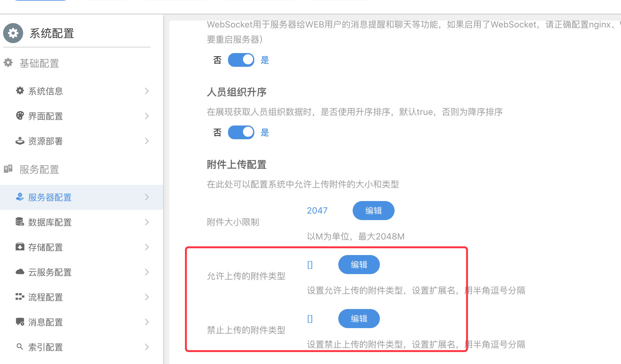Open the 服务器配置 menu item
The image size is (621, 364).
point(50,197)
